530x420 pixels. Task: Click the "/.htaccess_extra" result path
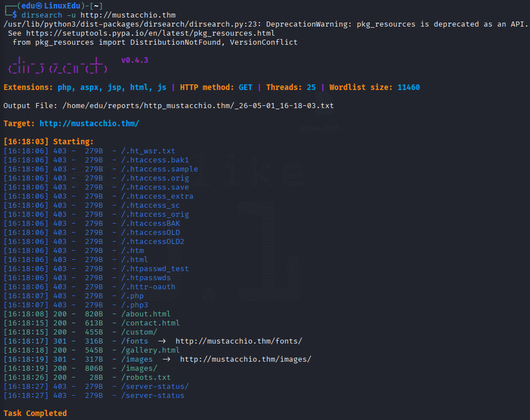coord(157,196)
